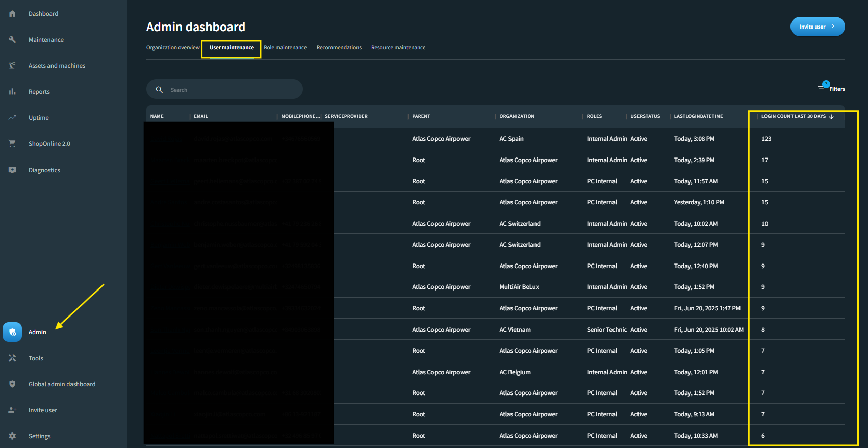Click the MultiAir BeLux organization cell
Image resolution: width=868 pixels, height=448 pixels.
click(x=519, y=287)
